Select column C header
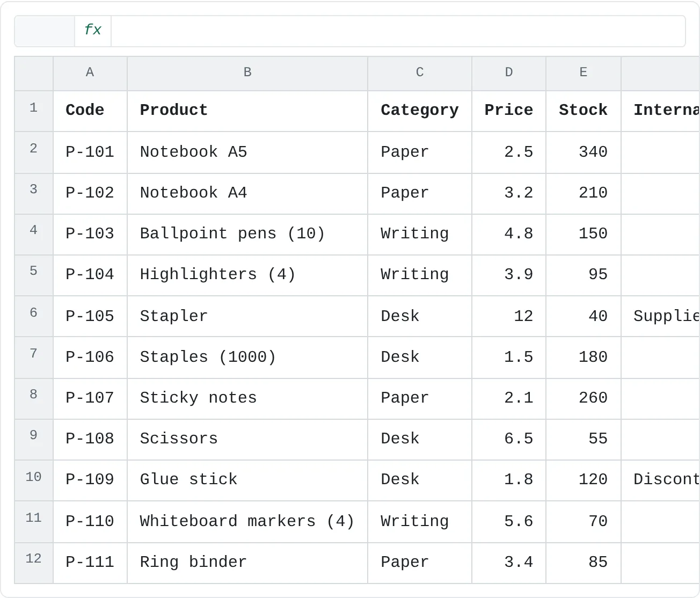Viewport: 700px width, 598px height. pyautogui.click(x=420, y=74)
